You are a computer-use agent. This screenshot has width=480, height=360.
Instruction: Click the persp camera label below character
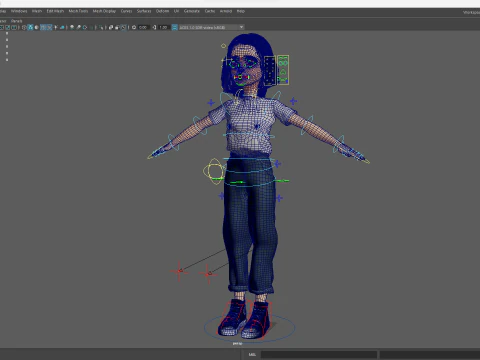pyautogui.click(x=237, y=343)
